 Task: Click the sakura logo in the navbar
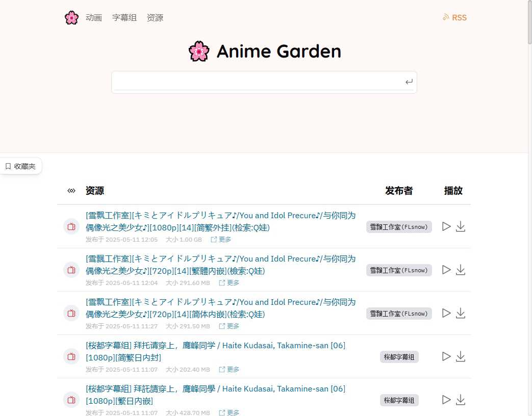(x=71, y=18)
